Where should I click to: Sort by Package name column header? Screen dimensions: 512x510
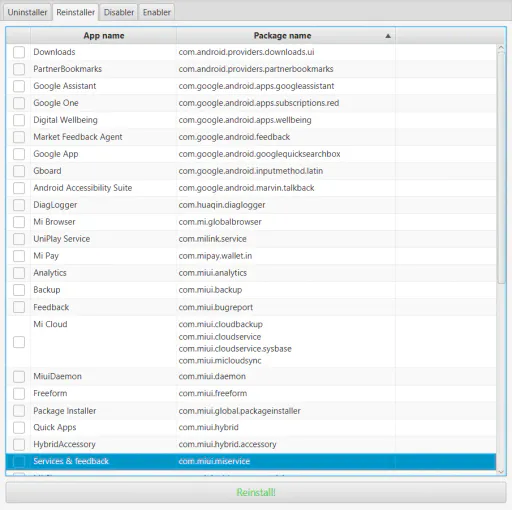pos(282,36)
